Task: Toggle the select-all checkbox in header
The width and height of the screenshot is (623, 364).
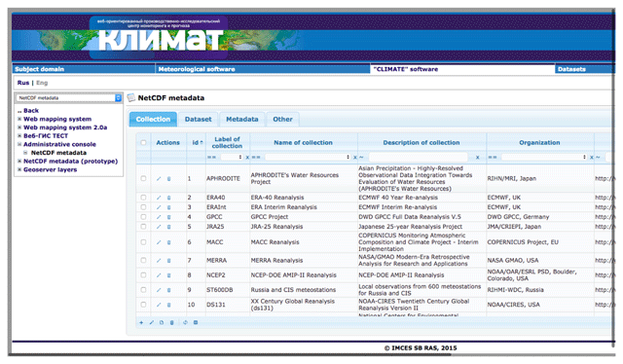Action: click(143, 142)
